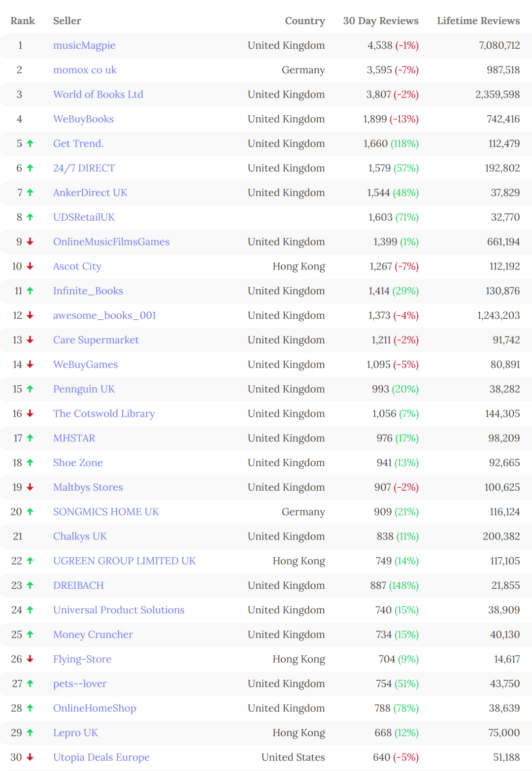
Task: Click the green up arrow at rank 15
Action: (30, 389)
